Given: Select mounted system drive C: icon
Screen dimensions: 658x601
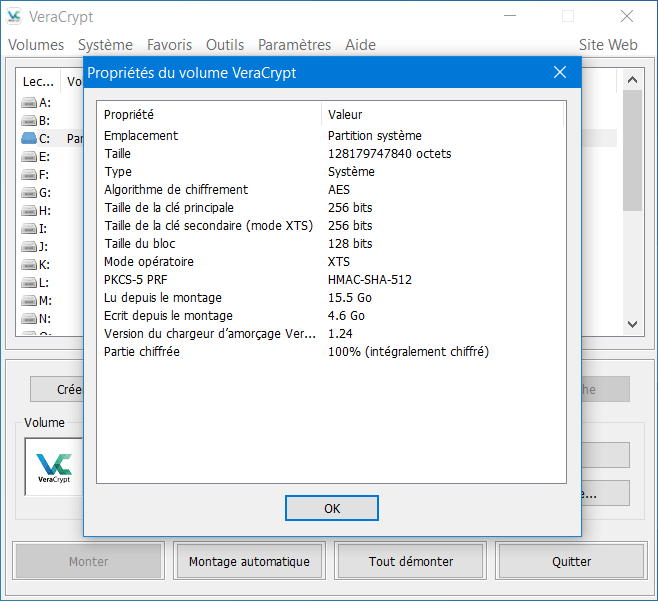Looking at the screenshot, I should pyautogui.click(x=29, y=138).
